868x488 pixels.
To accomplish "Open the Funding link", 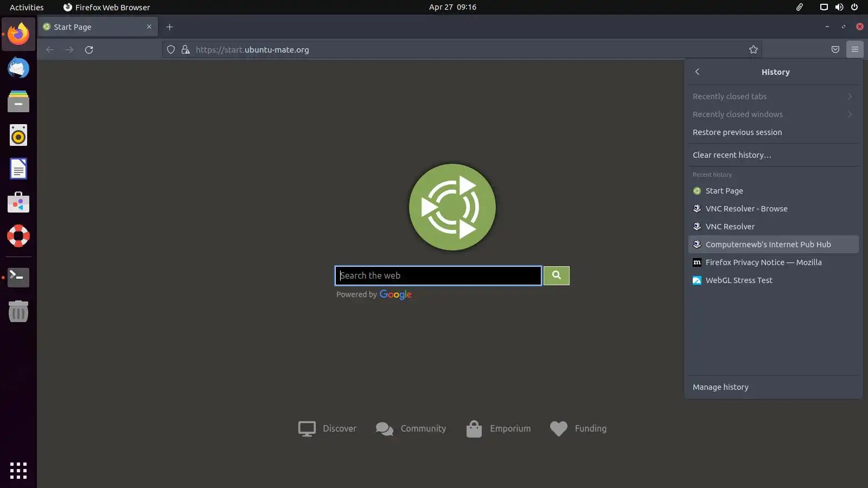I will 578,428.
